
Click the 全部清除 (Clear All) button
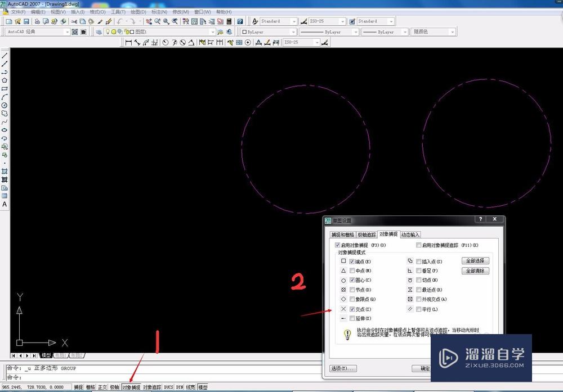click(474, 271)
